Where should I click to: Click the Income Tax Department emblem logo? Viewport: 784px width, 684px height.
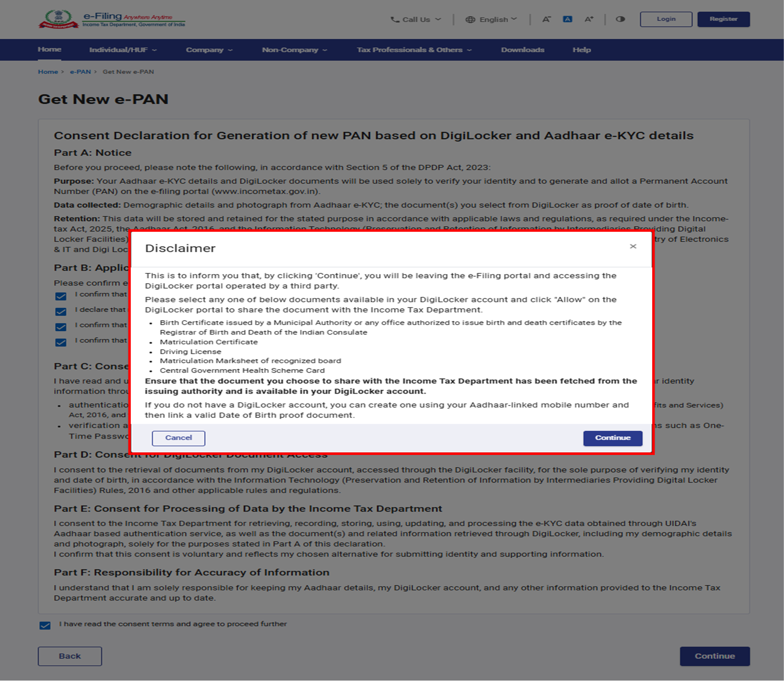tap(58, 19)
